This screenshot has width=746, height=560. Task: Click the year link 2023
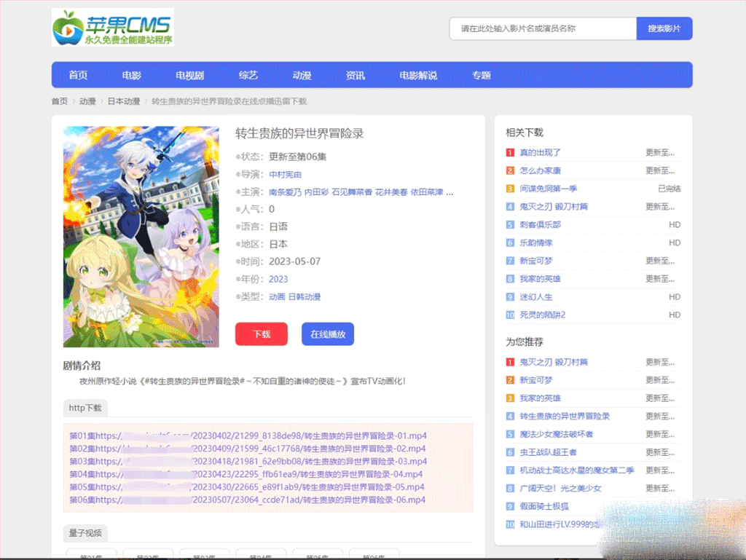click(x=278, y=279)
